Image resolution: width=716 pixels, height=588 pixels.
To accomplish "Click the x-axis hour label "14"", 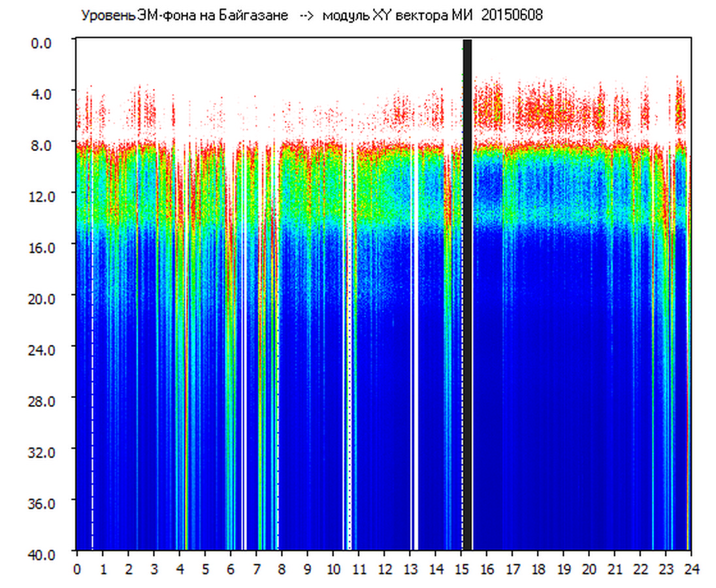I will [436, 569].
